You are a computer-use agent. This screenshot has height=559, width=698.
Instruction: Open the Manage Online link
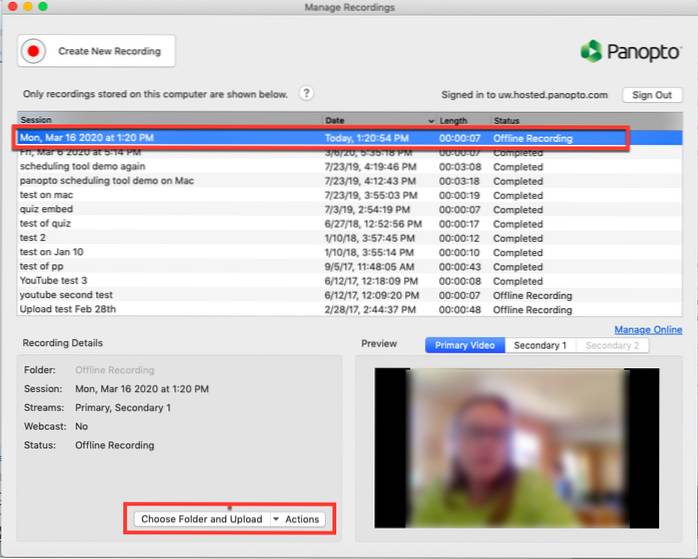point(648,330)
